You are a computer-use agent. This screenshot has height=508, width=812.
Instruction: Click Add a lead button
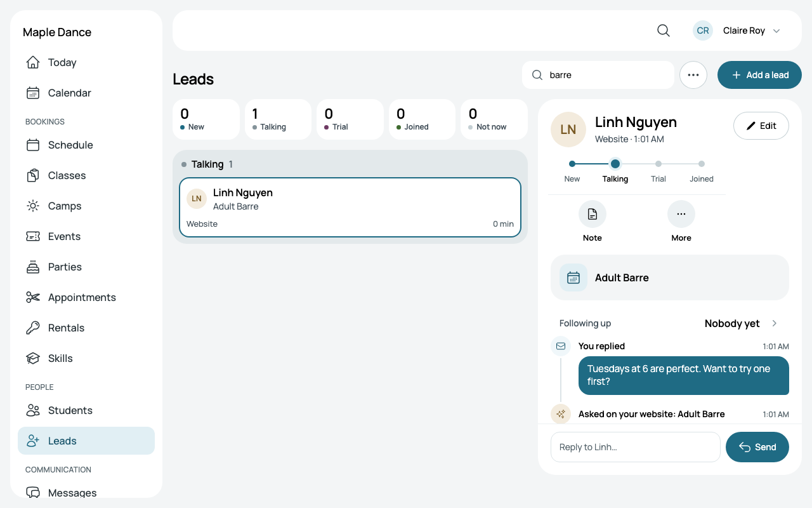tap(759, 75)
